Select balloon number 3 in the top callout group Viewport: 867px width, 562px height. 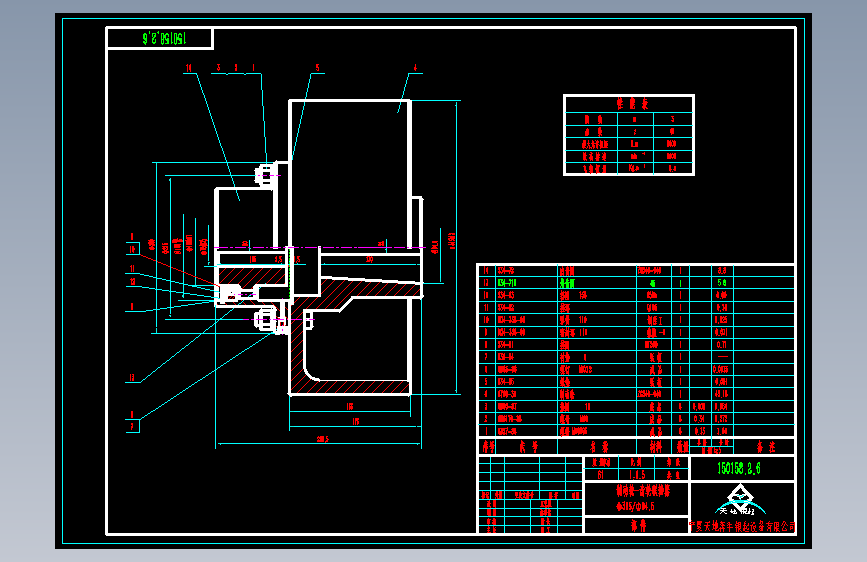(x=218, y=67)
